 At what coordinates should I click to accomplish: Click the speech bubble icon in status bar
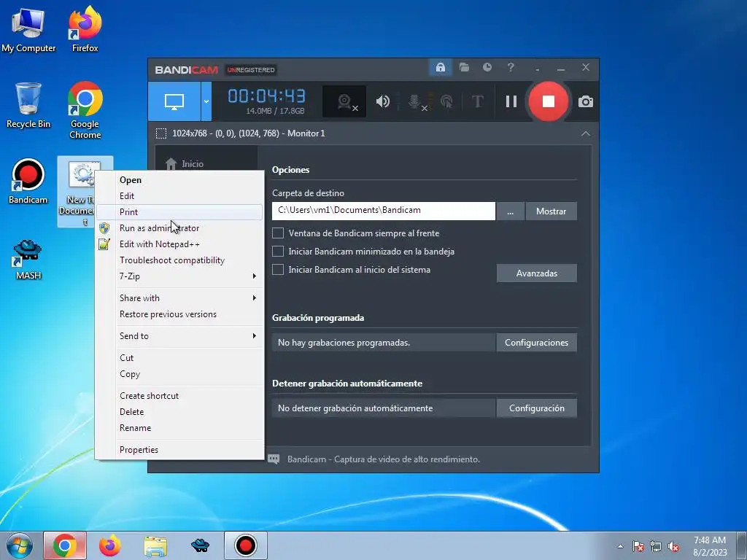point(274,459)
